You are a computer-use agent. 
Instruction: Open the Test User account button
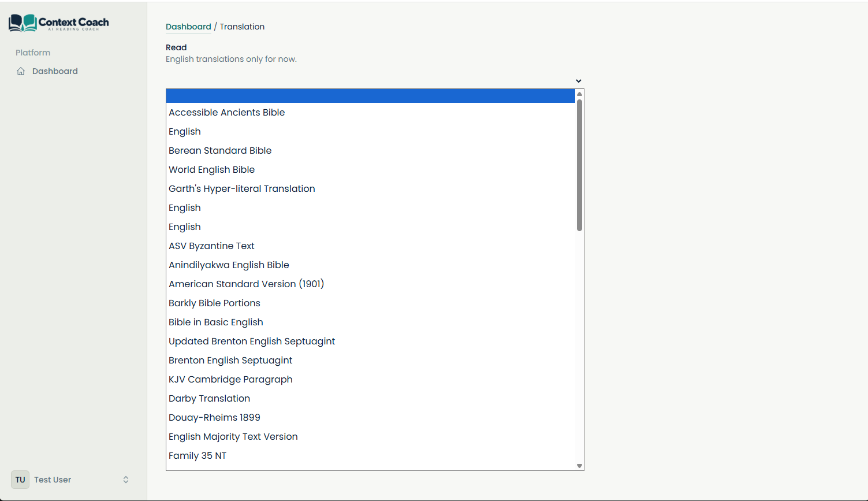(73, 480)
